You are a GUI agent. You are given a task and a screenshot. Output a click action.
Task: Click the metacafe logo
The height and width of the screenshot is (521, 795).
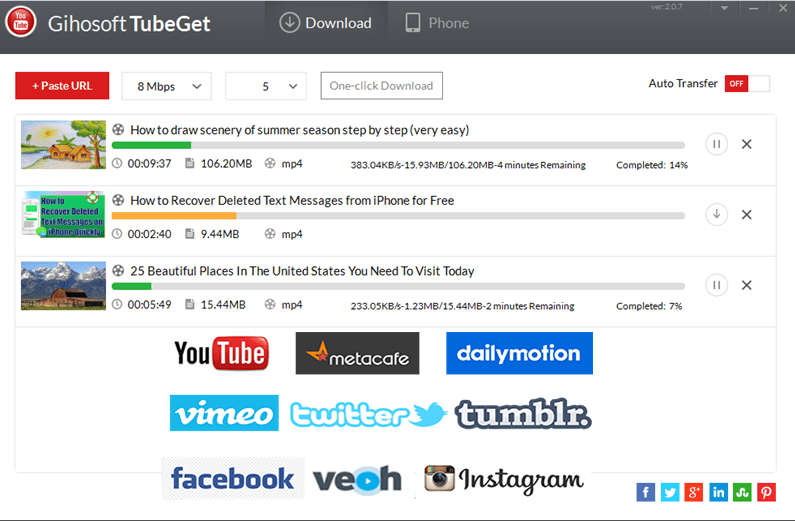[x=357, y=353]
